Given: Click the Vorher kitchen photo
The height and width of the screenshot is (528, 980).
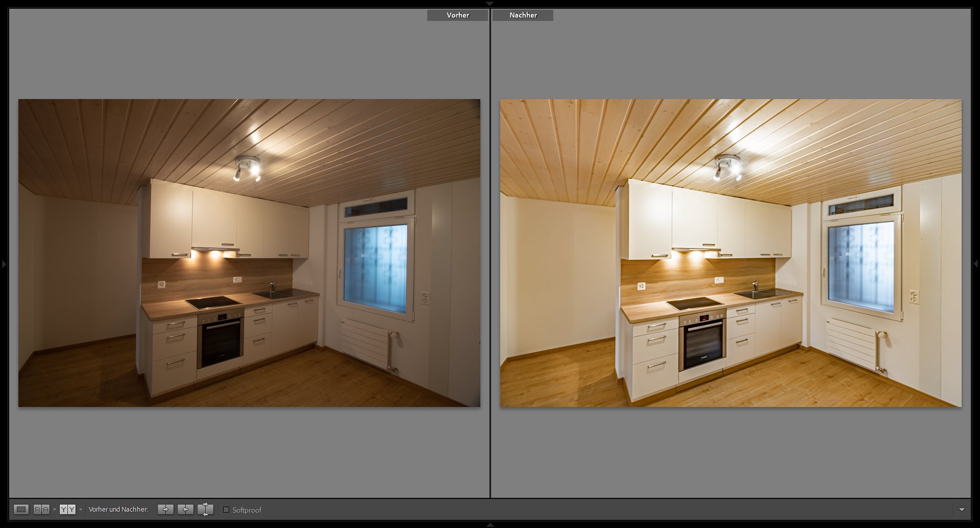Looking at the screenshot, I should [249, 253].
